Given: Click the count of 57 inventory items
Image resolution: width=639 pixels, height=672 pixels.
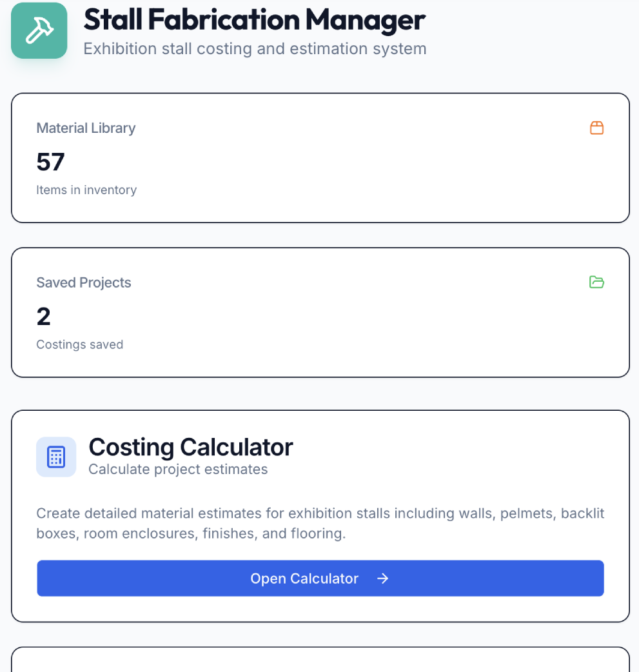Looking at the screenshot, I should 50,162.
